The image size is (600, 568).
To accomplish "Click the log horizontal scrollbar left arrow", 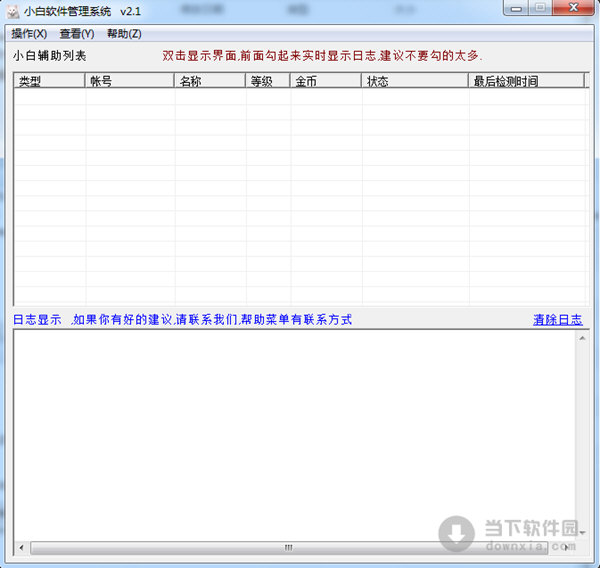I will pyautogui.click(x=21, y=548).
